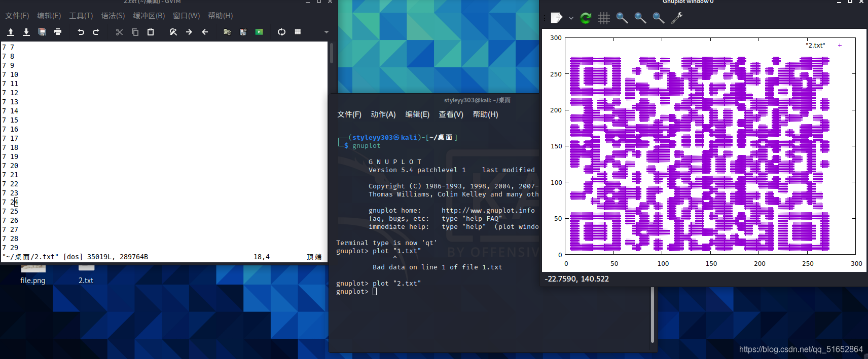
Task: Click the line "7 10" in GVim
Action: (10, 74)
